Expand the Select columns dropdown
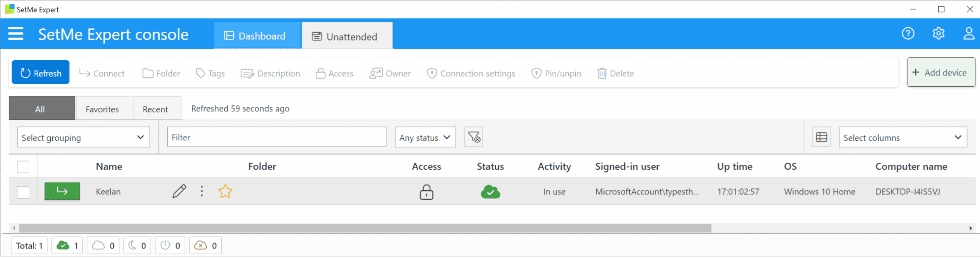 (x=903, y=137)
